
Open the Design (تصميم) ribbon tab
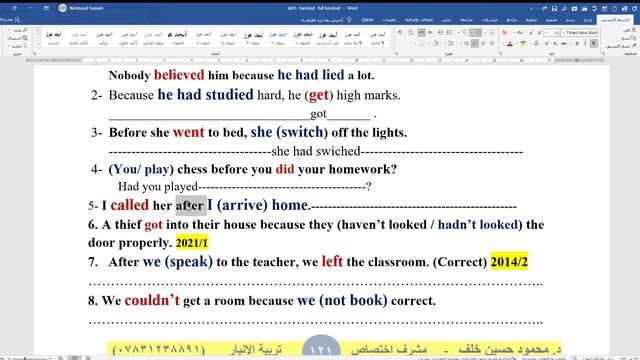coord(551,20)
